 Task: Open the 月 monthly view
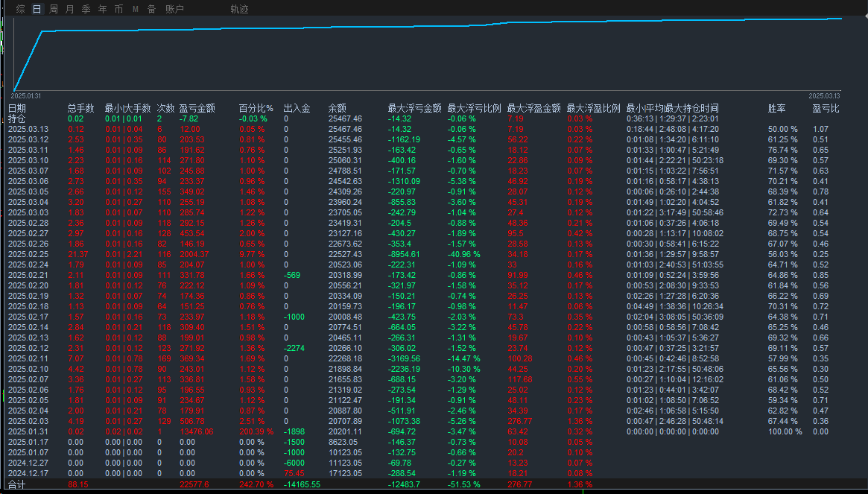[69, 9]
